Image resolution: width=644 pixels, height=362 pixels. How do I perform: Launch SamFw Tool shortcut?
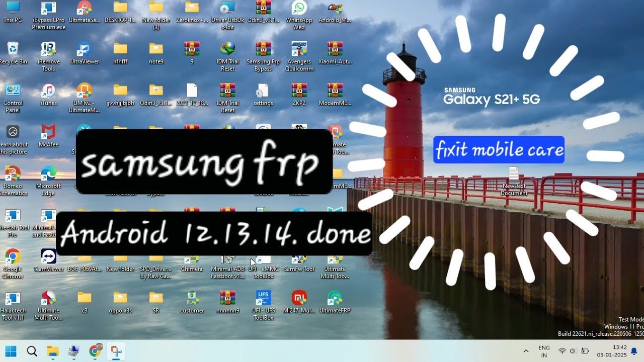click(299, 263)
